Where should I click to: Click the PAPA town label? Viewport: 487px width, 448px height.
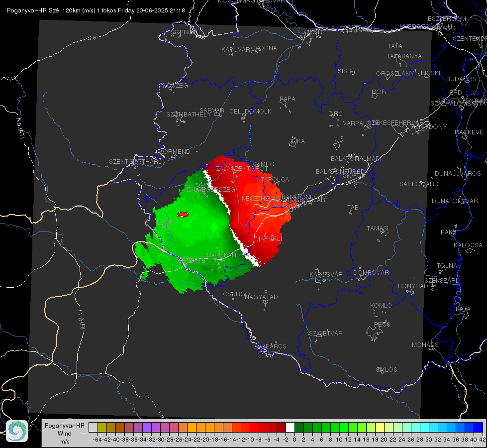[288, 99]
